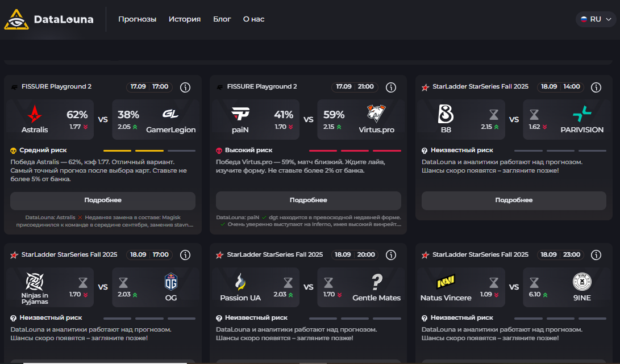Click the Virtus.pro bear logo
620x364 pixels.
click(x=376, y=114)
